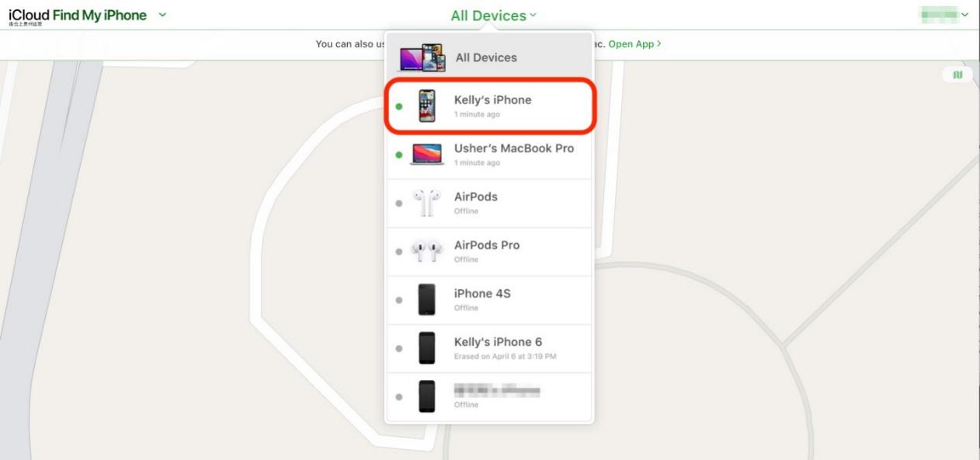This screenshot has width=980, height=460.
Task: Click Kelly's iPhone device thumbnail icon
Action: (x=427, y=106)
